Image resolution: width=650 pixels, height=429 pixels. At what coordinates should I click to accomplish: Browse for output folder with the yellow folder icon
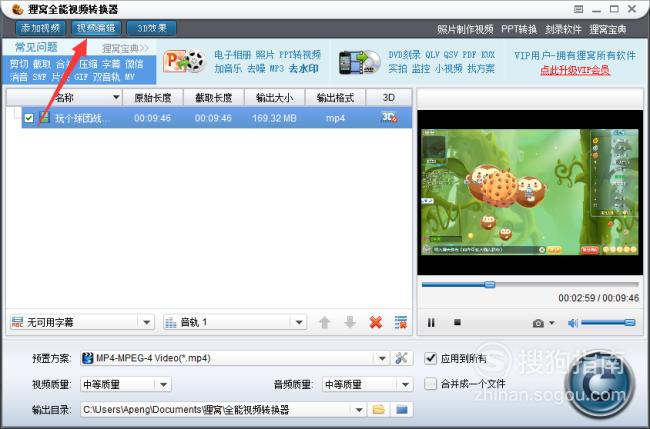pyautogui.click(x=378, y=410)
